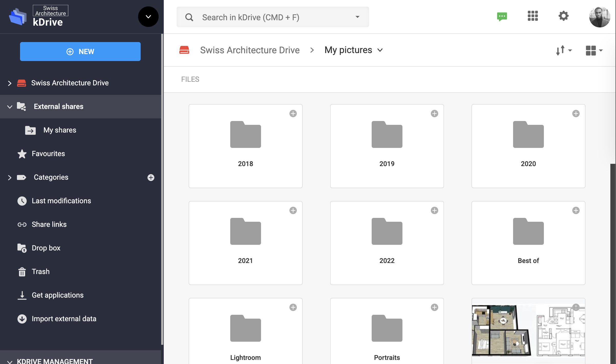The image size is (616, 364).
Task: Open the apps grid in the top bar
Action: tap(533, 16)
